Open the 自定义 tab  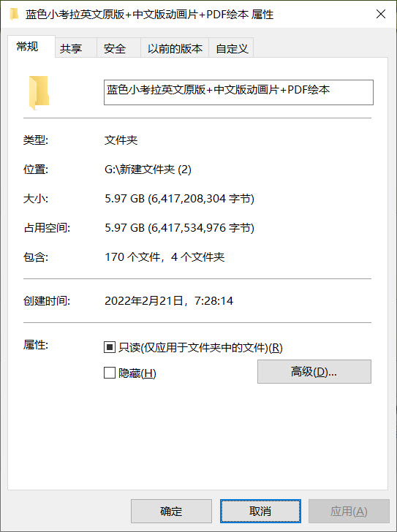pos(232,47)
